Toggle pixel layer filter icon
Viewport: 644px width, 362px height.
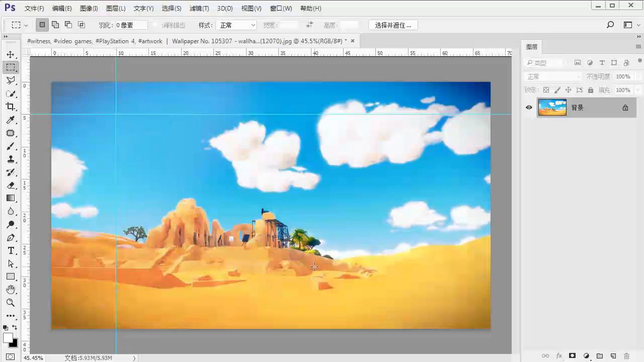click(x=578, y=63)
